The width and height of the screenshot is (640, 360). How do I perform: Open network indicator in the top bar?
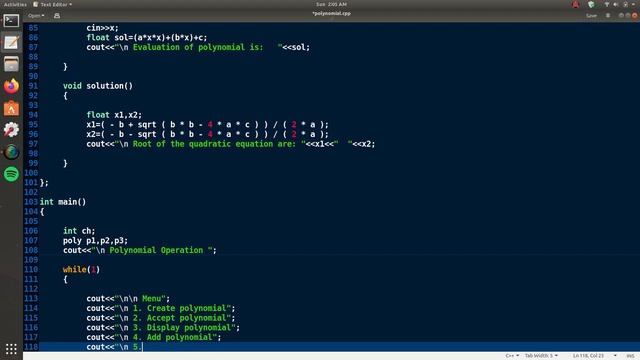(x=607, y=4)
